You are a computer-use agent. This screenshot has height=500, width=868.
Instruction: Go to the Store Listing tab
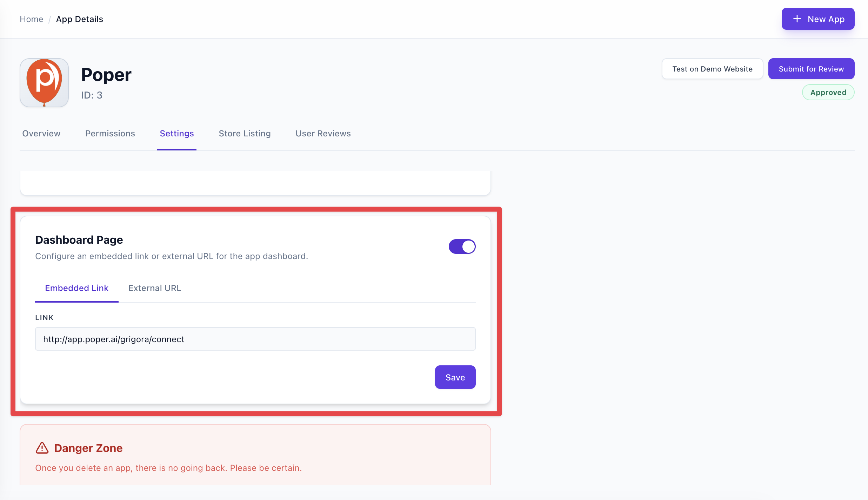245,134
